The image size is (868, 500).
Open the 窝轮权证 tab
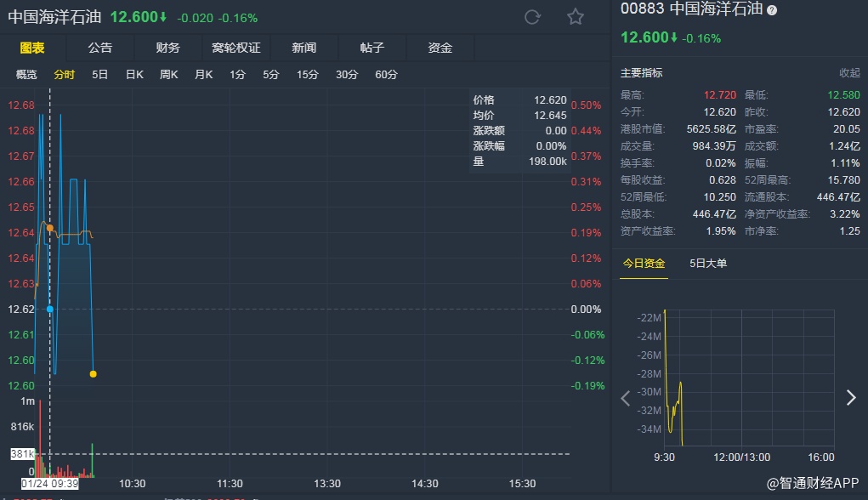[235, 48]
